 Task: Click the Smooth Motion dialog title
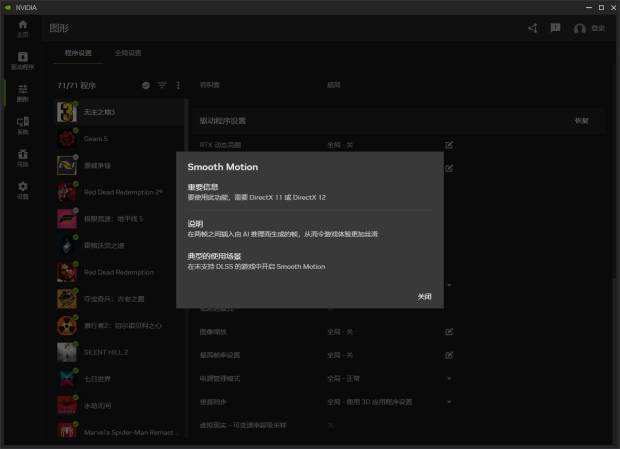pyautogui.click(x=223, y=167)
